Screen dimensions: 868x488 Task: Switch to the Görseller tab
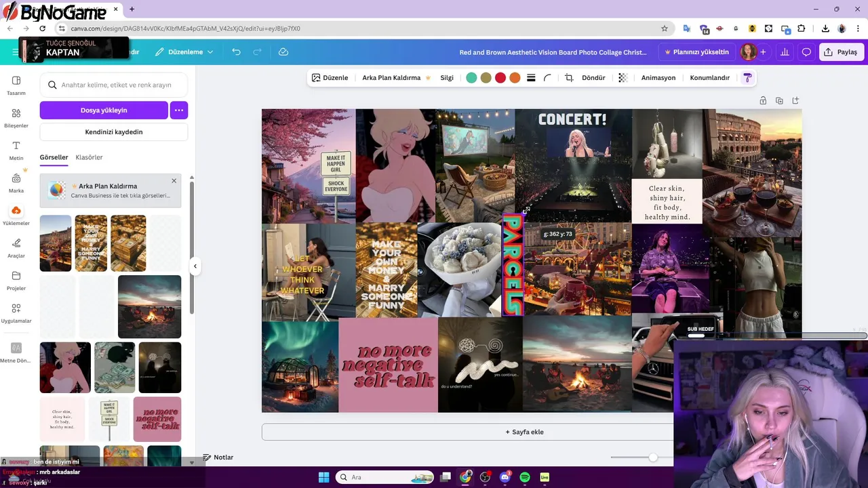pyautogui.click(x=54, y=157)
